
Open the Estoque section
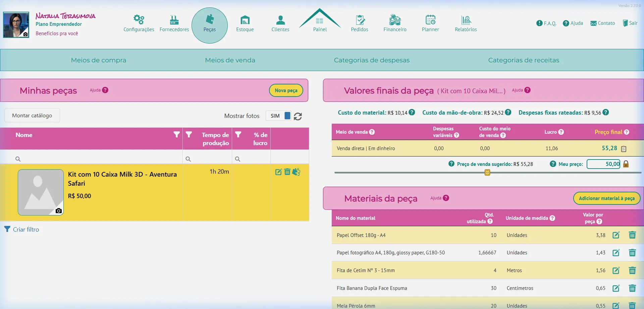245,23
